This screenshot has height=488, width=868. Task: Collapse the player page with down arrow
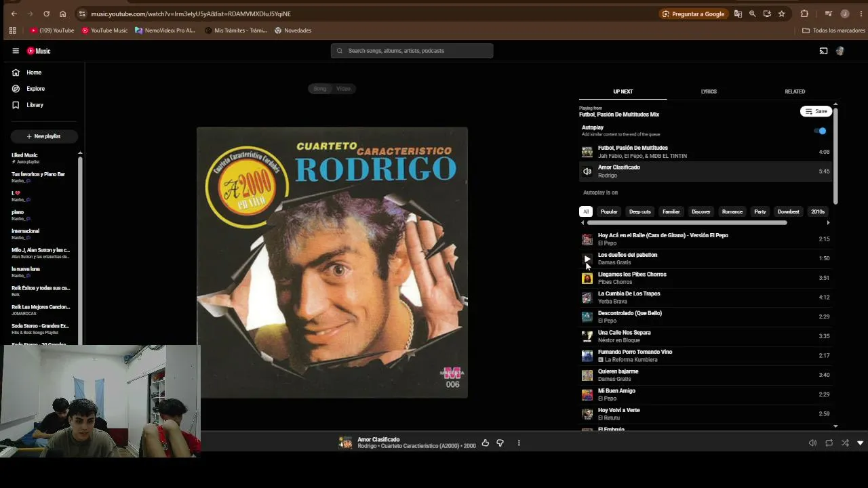point(861,443)
